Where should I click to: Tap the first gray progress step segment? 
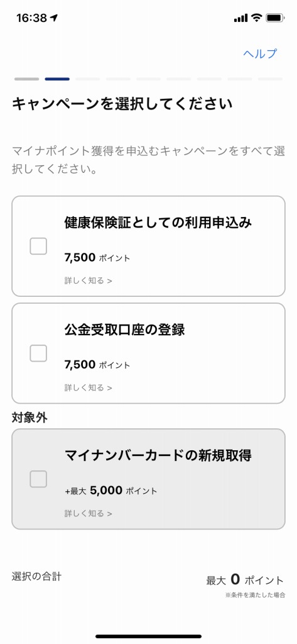[x=26, y=79]
